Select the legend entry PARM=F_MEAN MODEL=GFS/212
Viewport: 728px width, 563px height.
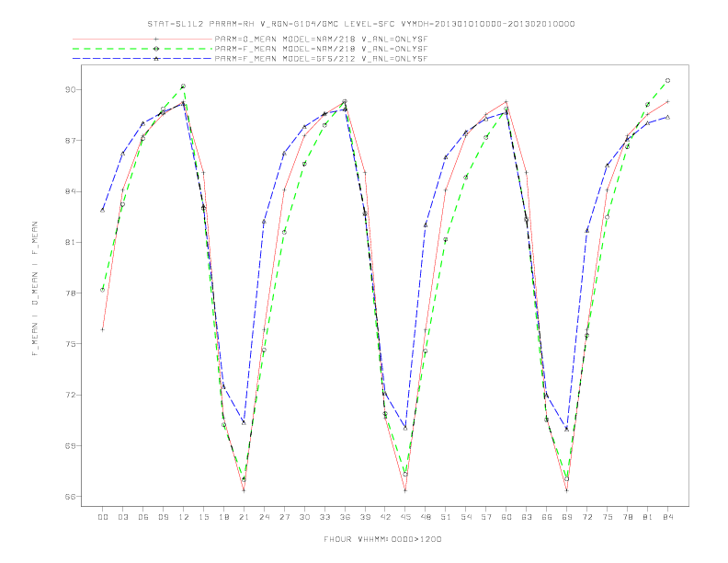coord(321,59)
